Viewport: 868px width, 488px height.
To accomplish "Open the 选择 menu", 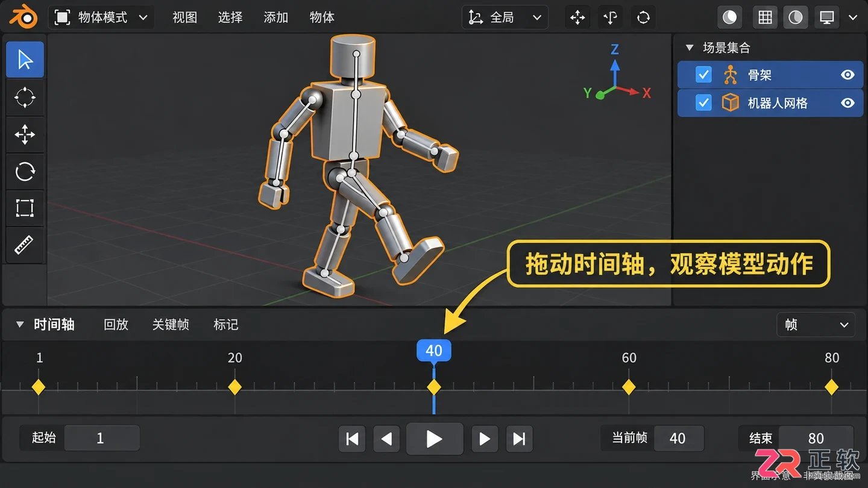I will [230, 17].
